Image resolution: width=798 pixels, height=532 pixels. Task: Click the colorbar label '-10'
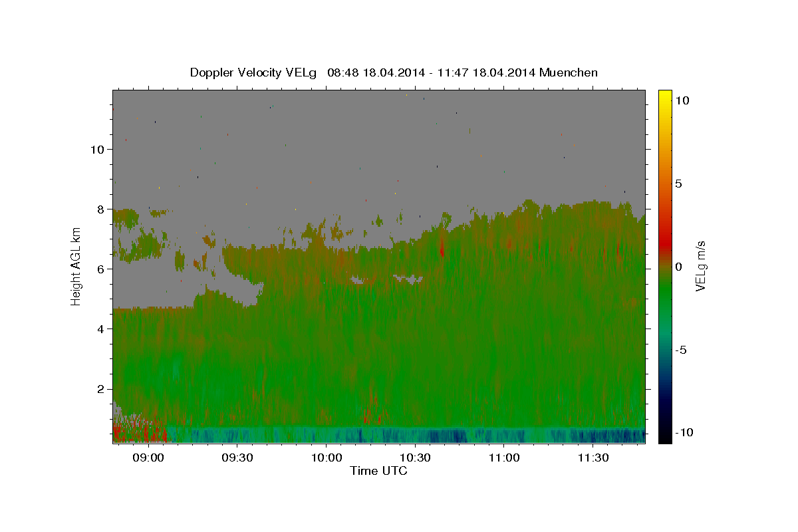pos(684,433)
